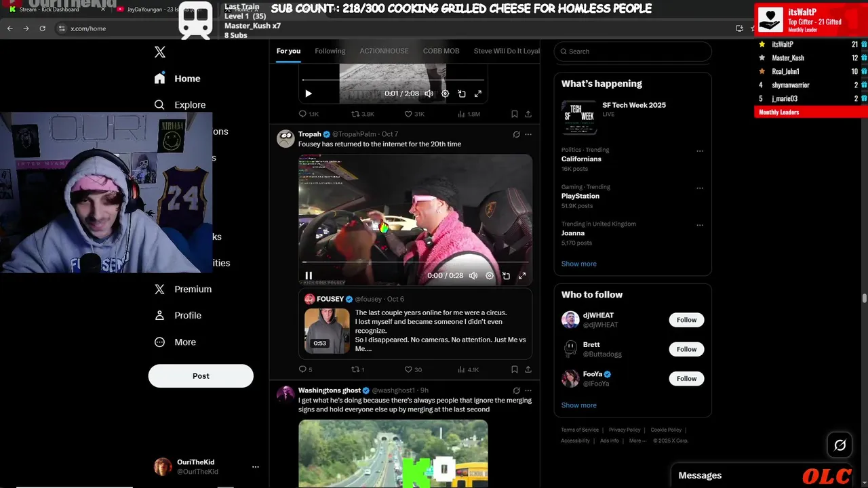View analytics of post with 1.8M views
The height and width of the screenshot is (488, 868).
point(469,115)
